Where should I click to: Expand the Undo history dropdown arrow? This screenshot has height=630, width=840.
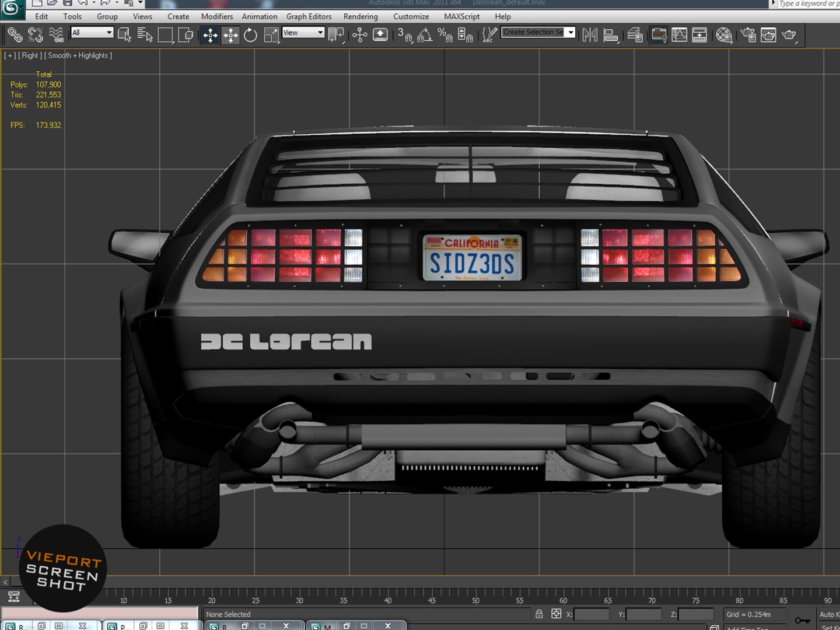[x=93, y=3]
